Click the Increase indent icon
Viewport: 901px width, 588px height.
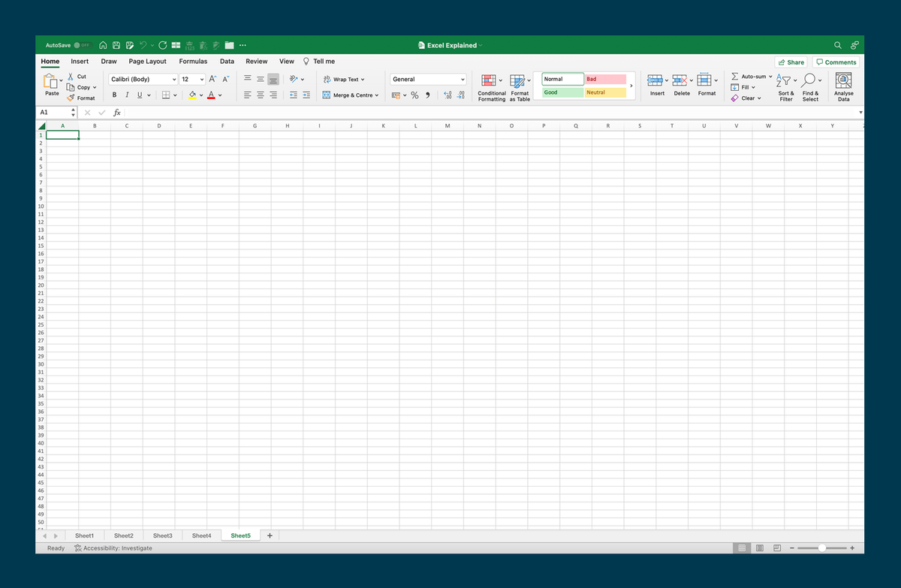tap(306, 95)
